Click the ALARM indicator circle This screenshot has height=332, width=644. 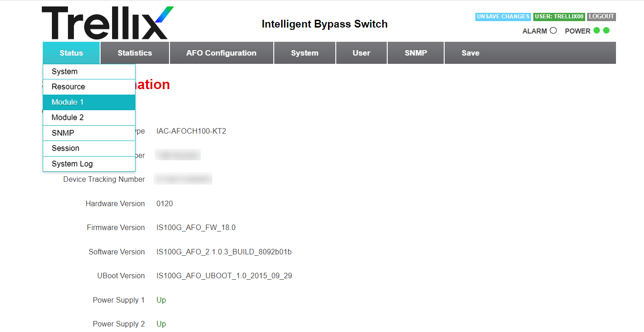(x=553, y=31)
